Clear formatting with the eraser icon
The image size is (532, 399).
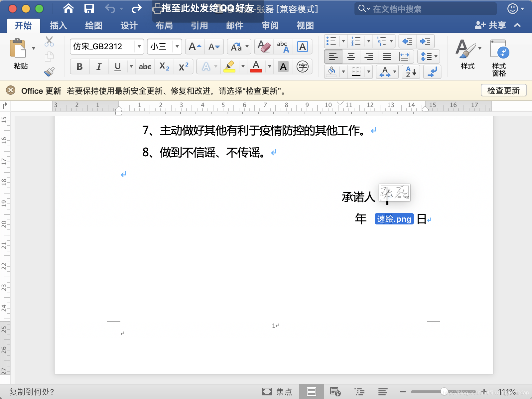coord(263,47)
